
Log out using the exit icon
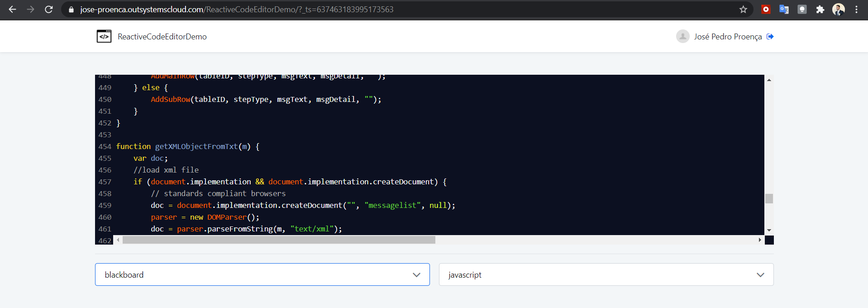click(770, 36)
